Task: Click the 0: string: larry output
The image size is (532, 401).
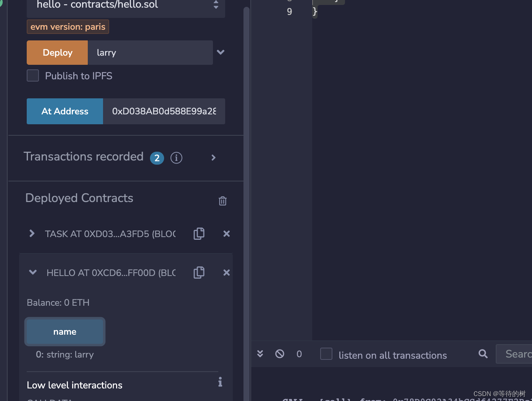Action: pyautogui.click(x=65, y=354)
